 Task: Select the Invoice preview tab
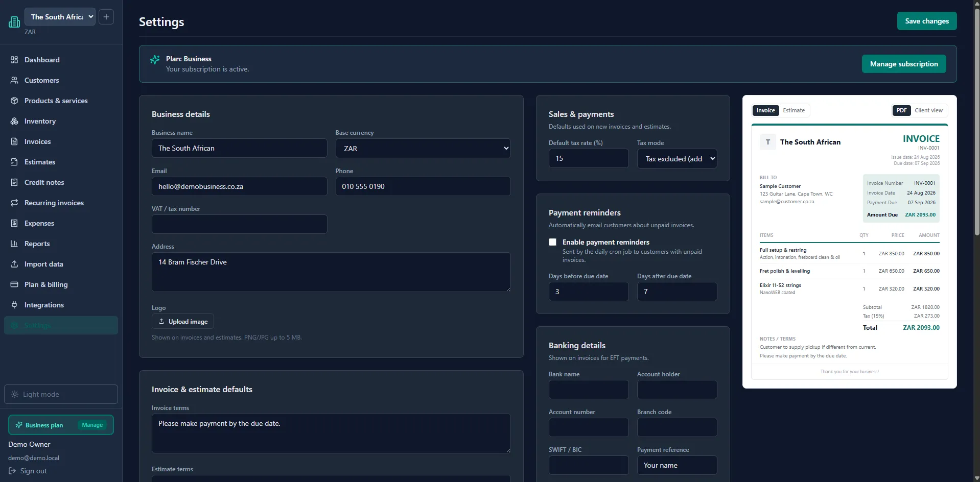(x=765, y=110)
